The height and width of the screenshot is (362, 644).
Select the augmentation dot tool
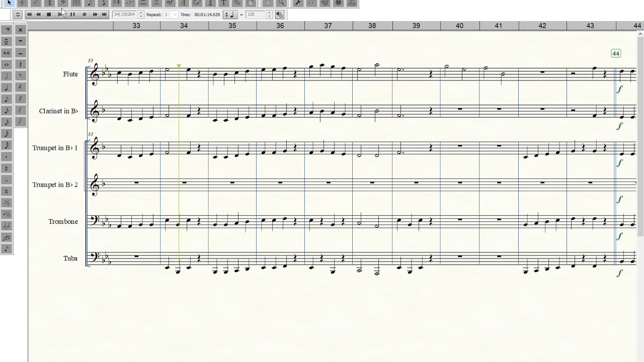(x=7, y=157)
